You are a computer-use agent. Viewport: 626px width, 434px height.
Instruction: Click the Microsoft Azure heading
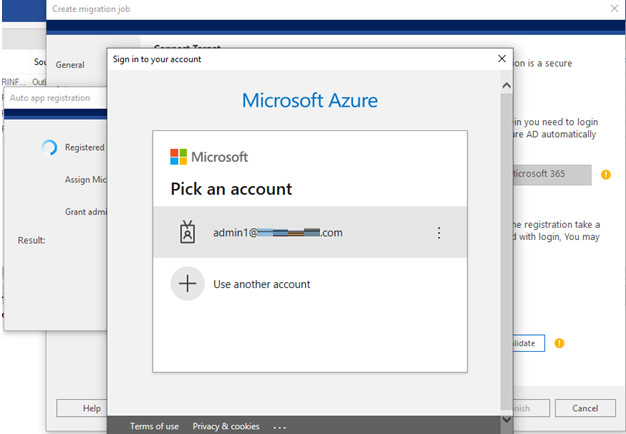tap(310, 100)
